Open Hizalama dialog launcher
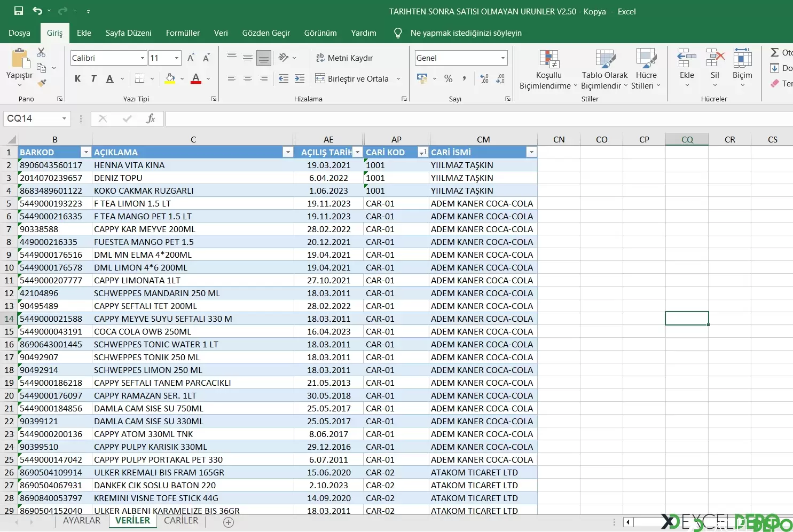Screen dimensions: 793x532 coord(404,99)
